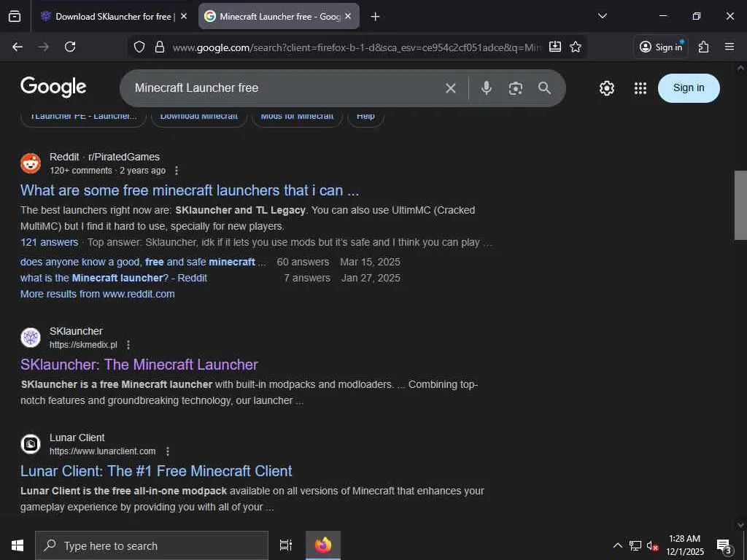Click the Reddit result favicon
747x560 pixels.
pos(31,163)
